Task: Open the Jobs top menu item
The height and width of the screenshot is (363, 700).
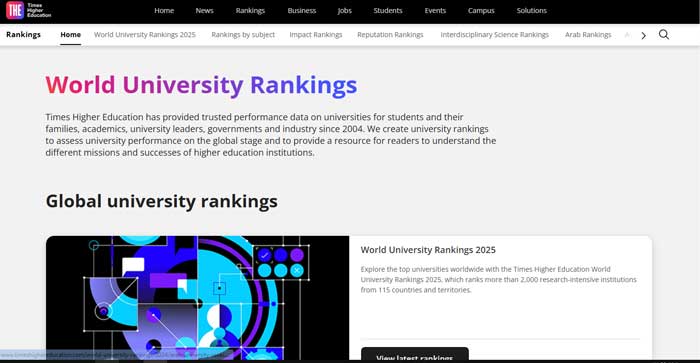Action: click(x=345, y=11)
